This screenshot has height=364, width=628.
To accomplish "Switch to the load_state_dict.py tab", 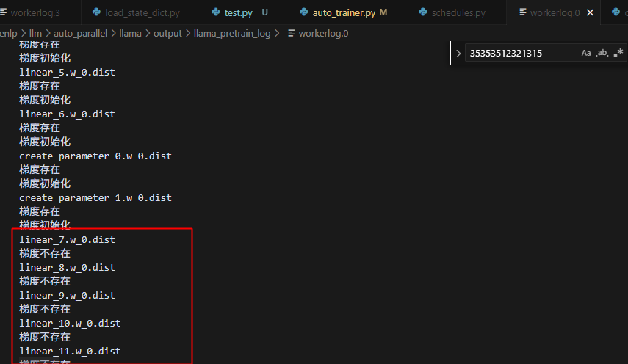I will pos(142,12).
